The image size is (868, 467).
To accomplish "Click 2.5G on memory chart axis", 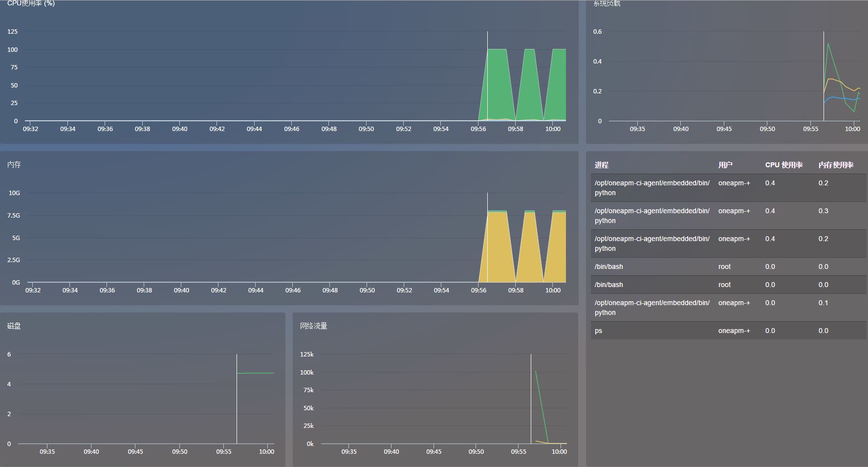I will (x=14, y=260).
